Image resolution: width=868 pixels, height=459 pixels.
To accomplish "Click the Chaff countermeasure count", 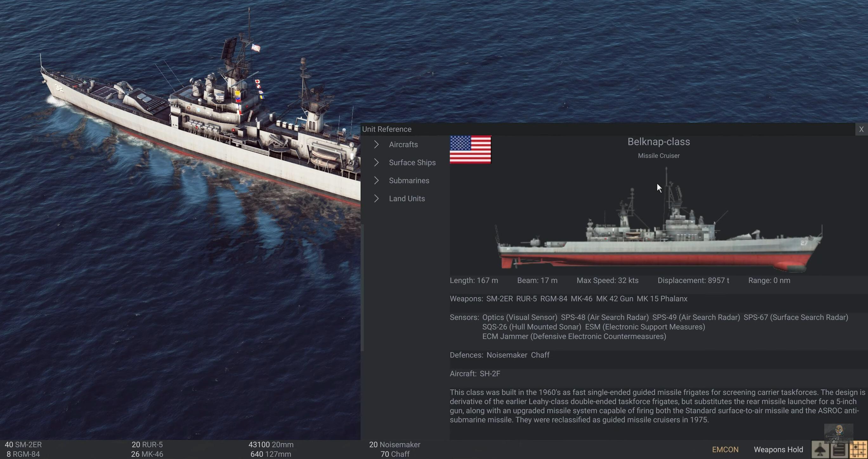I will pyautogui.click(x=395, y=454).
